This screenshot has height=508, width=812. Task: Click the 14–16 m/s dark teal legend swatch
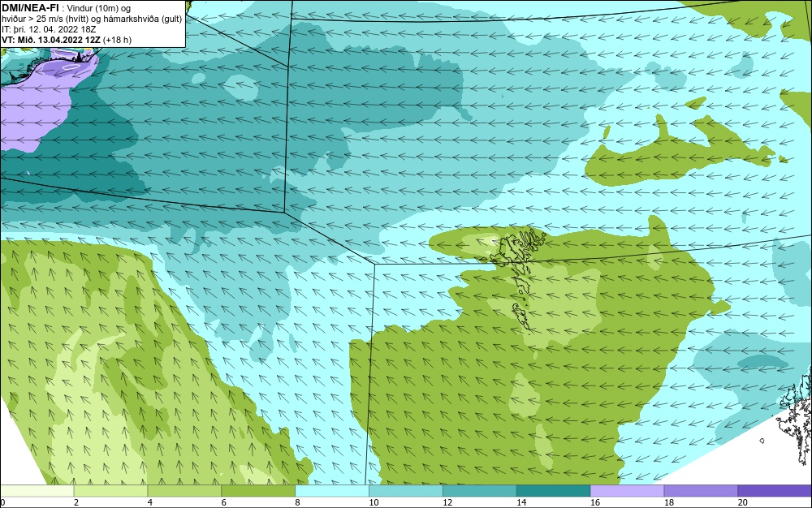click(554, 491)
